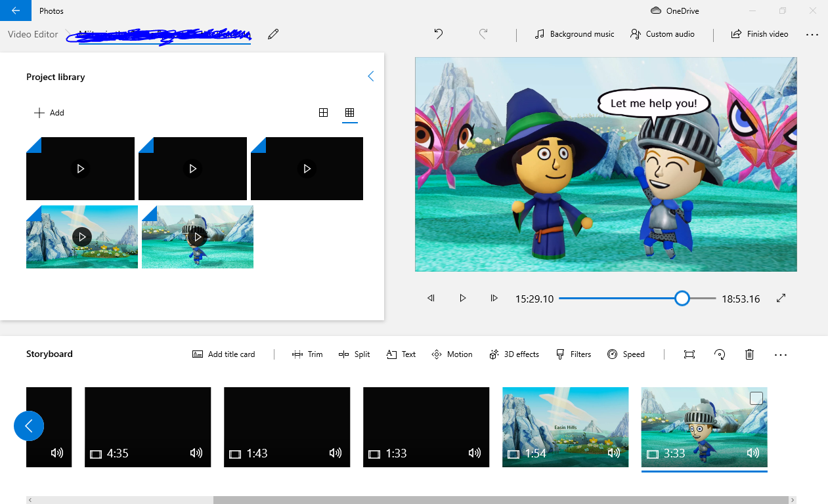Click the preview seek slider handle

click(682, 299)
